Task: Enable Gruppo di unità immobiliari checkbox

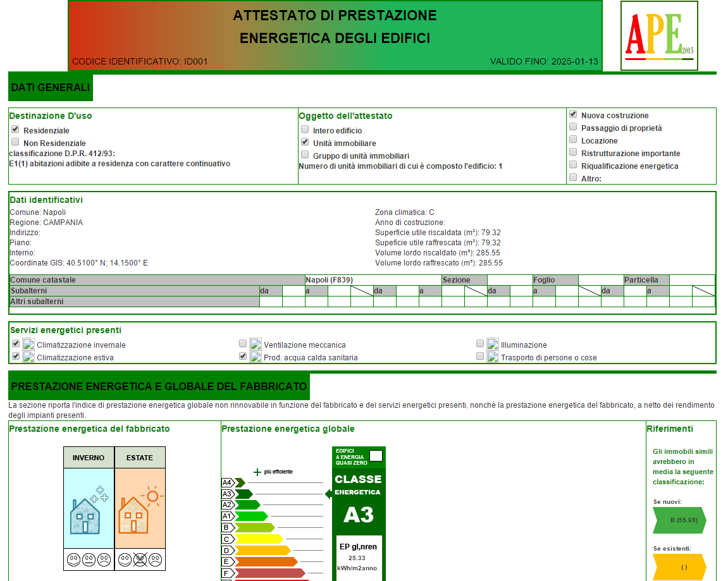Action: click(x=305, y=154)
